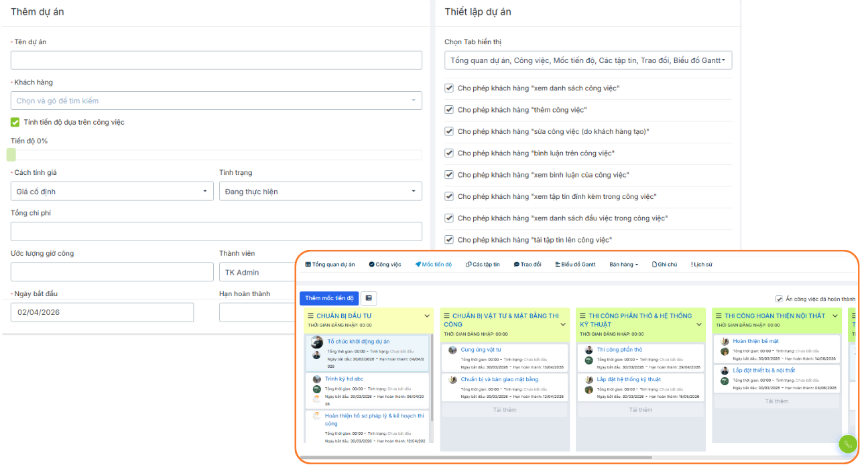Toggle Tính tiến độ dựa trên công việc checkbox
This screenshot has width=868, height=475.
click(x=15, y=122)
